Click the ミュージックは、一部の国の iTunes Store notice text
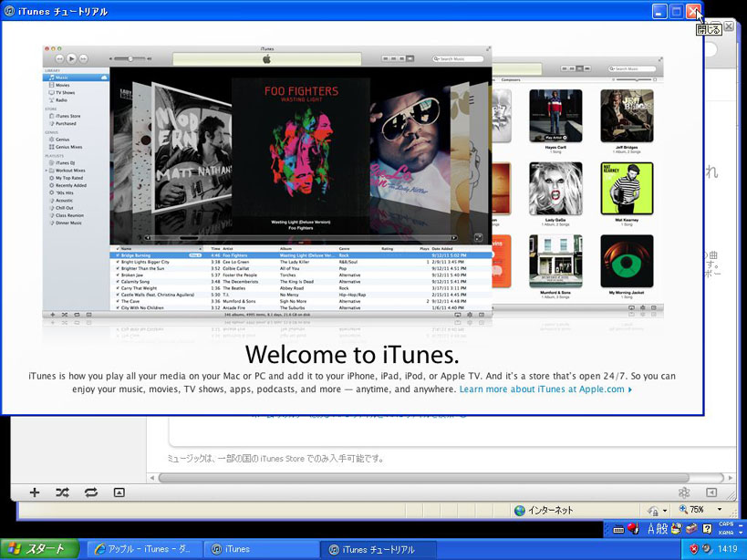Screen dimensions: 747x560 tap(275, 459)
